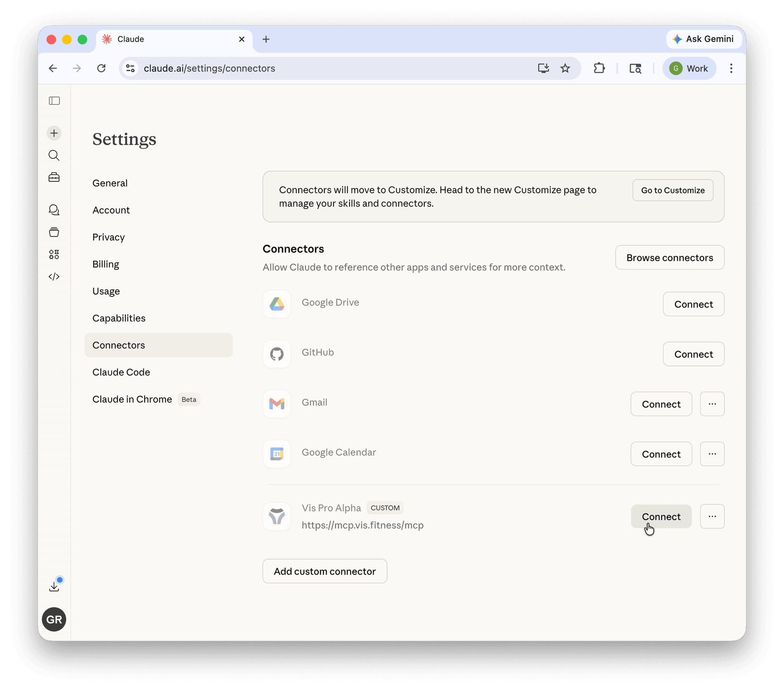
Task: Click the download app icon
Action: click(x=54, y=586)
